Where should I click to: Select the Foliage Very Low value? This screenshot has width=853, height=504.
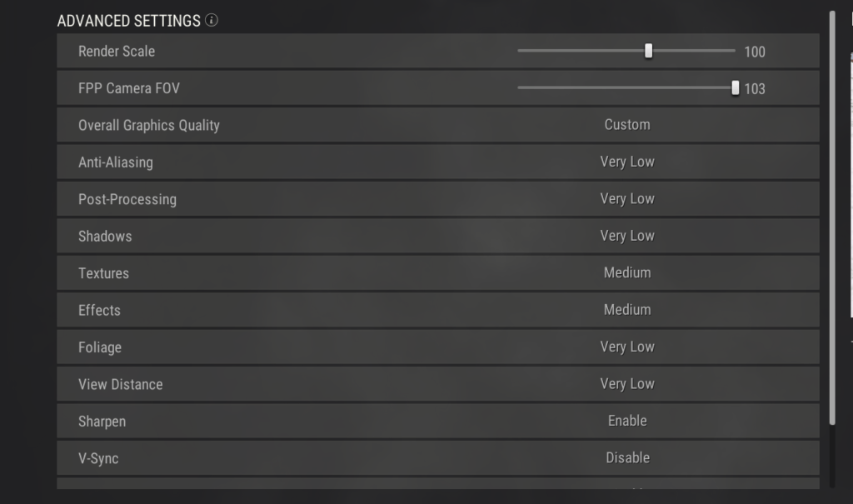[627, 347]
